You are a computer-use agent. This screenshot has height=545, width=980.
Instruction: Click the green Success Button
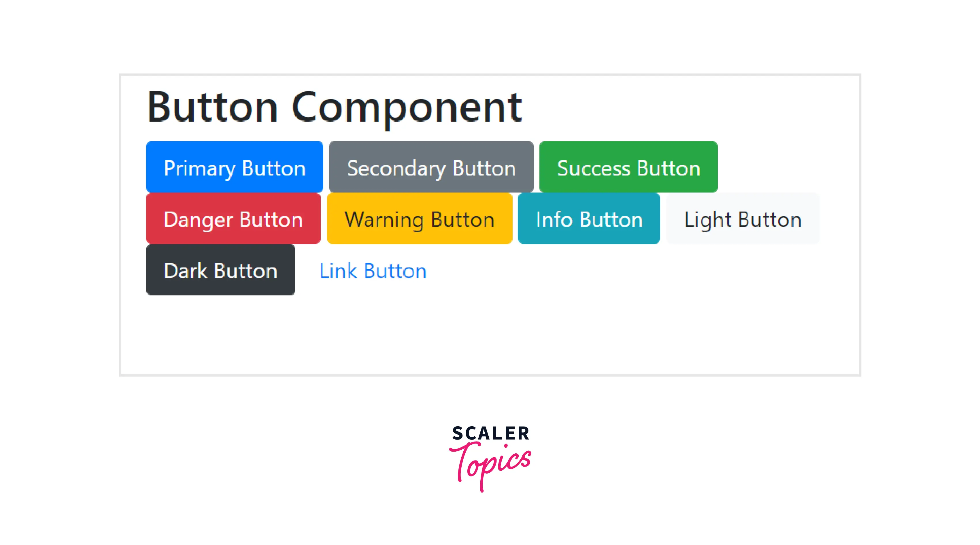628,167
